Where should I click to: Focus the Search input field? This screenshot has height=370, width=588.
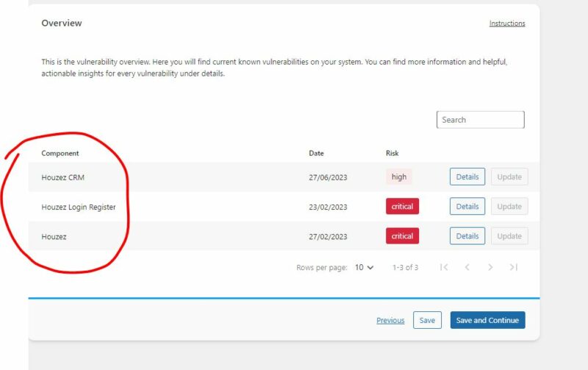pos(480,120)
